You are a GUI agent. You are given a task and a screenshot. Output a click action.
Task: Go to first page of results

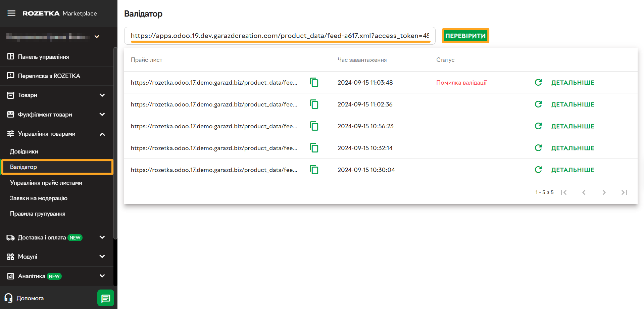coord(564,192)
